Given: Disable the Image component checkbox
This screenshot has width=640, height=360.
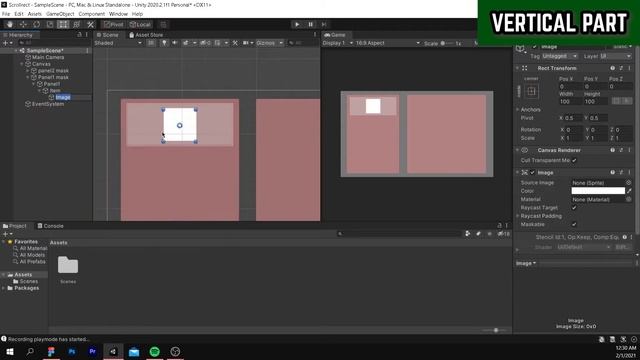Looking at the screenshot, I should (x=532, y=173).
